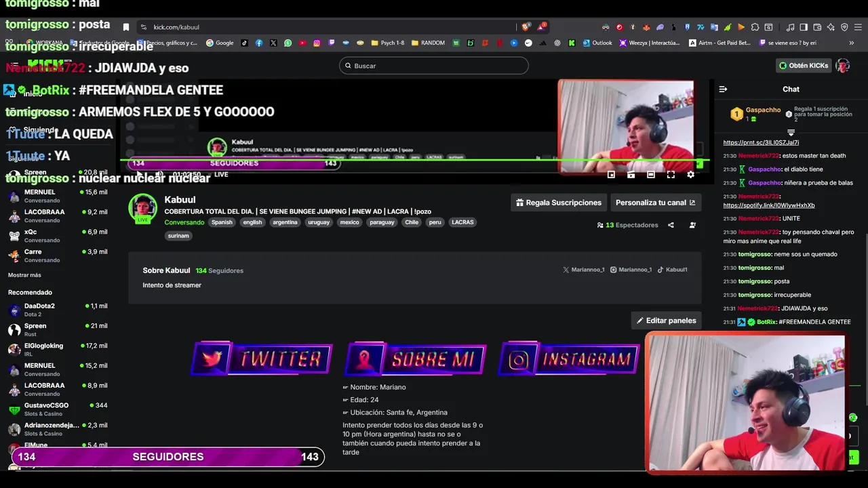Click Personaliza tu canal button
The image size is (868, 488).
tap(655, 203)
